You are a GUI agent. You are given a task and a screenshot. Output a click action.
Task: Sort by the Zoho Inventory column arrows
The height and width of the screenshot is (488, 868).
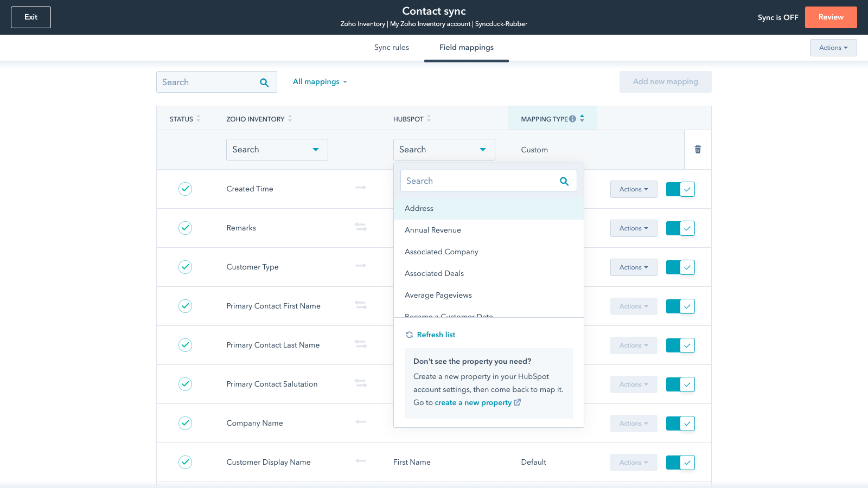290,119
